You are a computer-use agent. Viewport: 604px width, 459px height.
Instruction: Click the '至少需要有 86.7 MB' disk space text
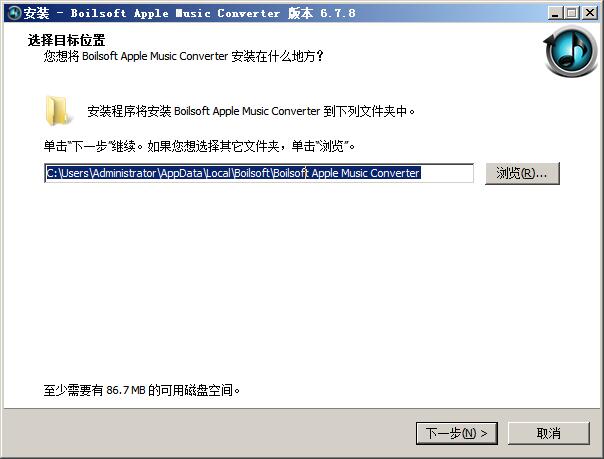click(94, 390)
